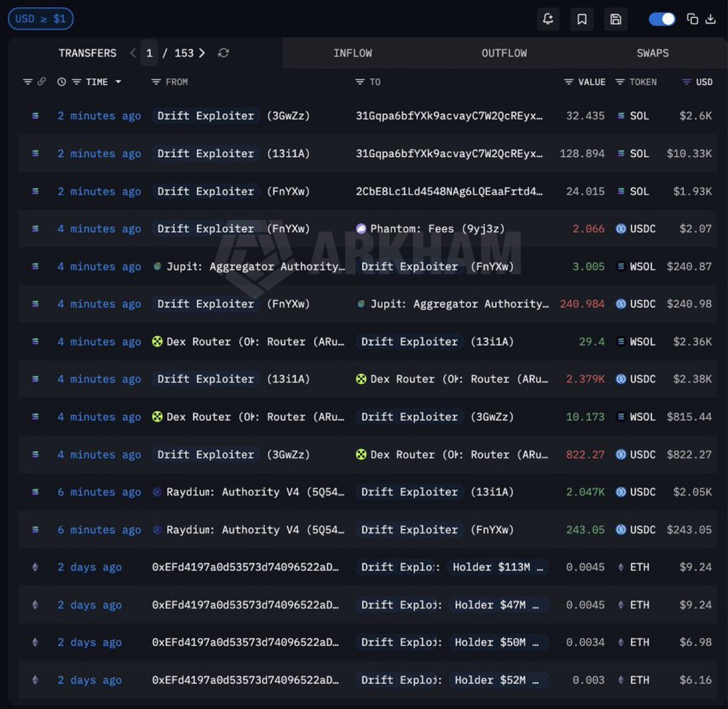Viewport: 728px width, 709px height.
Task: Click the USD ≥ $1 filter chip
Action: click(41, 19)
